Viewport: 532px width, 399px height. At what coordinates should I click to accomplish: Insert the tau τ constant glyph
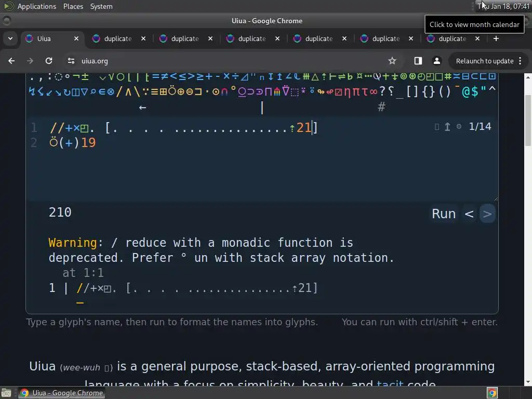365,91
